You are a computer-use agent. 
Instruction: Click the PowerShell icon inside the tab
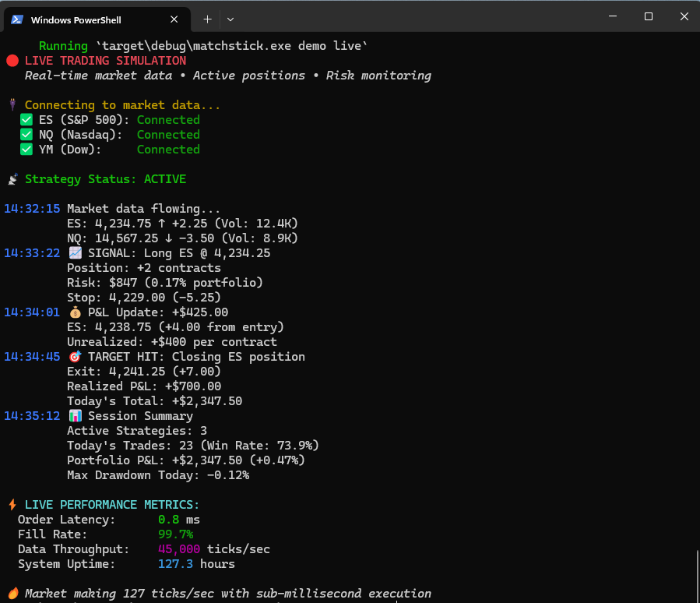[19, 19]
